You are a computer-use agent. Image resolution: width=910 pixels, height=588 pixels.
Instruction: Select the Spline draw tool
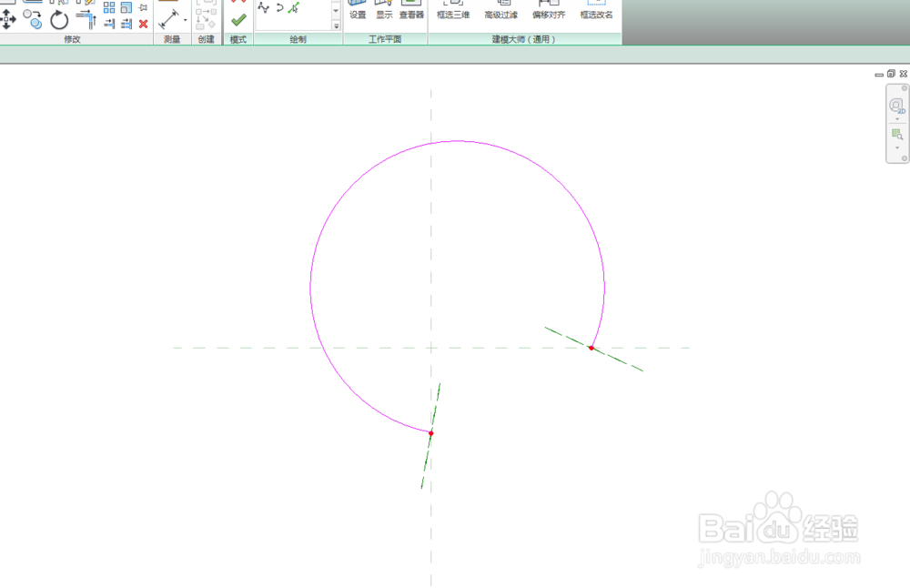264,7
